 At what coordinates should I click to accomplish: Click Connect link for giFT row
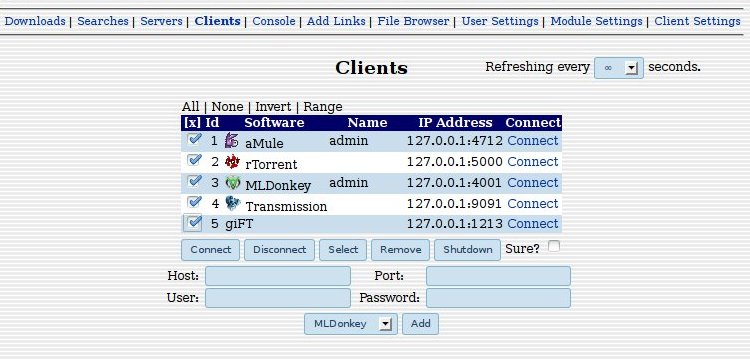[x=532, y=224]
